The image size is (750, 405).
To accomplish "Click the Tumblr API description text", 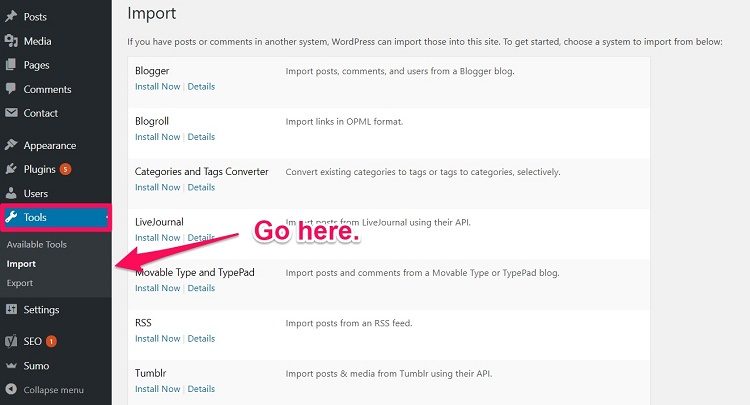I will [388, 373].
